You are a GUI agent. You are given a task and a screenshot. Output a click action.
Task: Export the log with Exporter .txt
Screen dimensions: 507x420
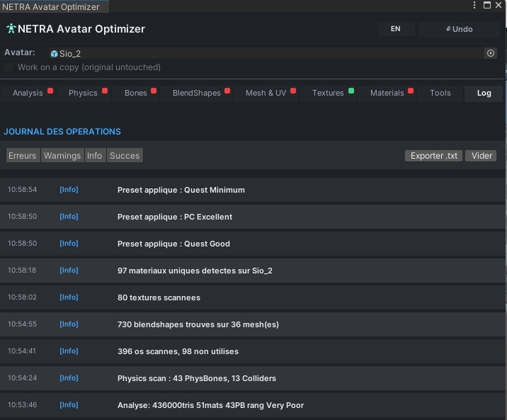pyautogui.click(x=433, y=156)
